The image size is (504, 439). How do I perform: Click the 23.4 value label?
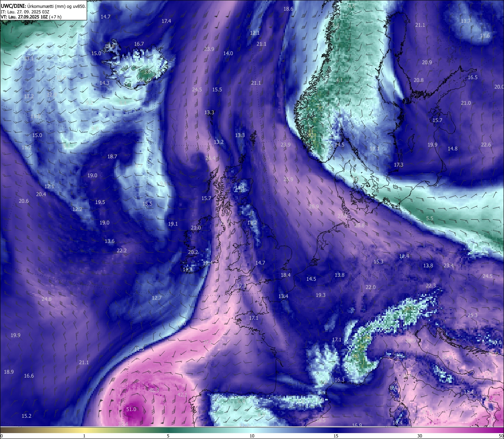448,266
